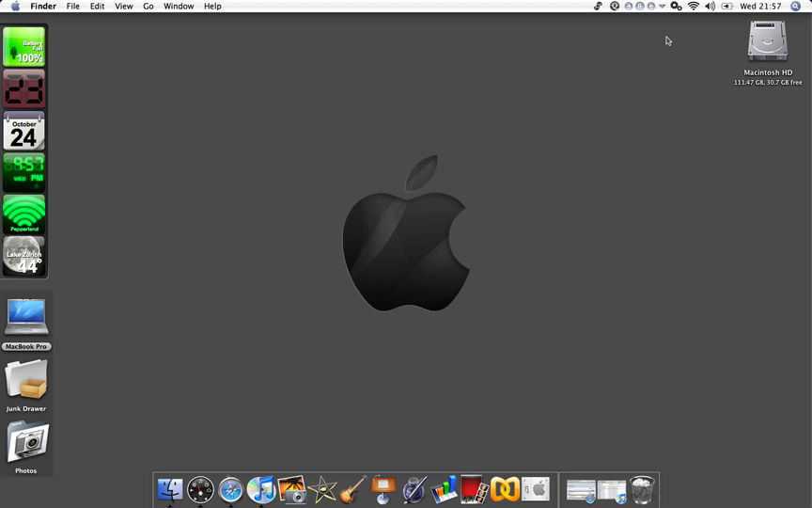Open Spotlight search in menu bar

(795, 7)
